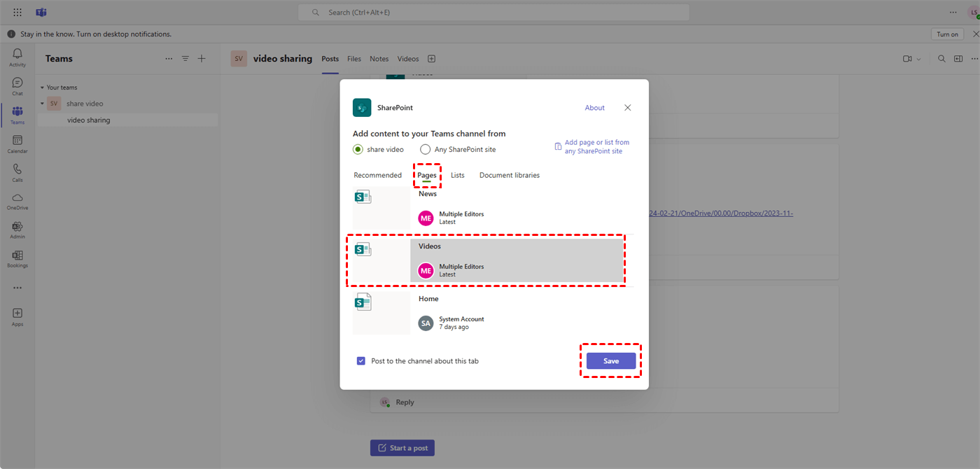The image size is (980, 469).
Task: Click the About link in dialog
Action: pyautogui.click(x=595, y=108)
